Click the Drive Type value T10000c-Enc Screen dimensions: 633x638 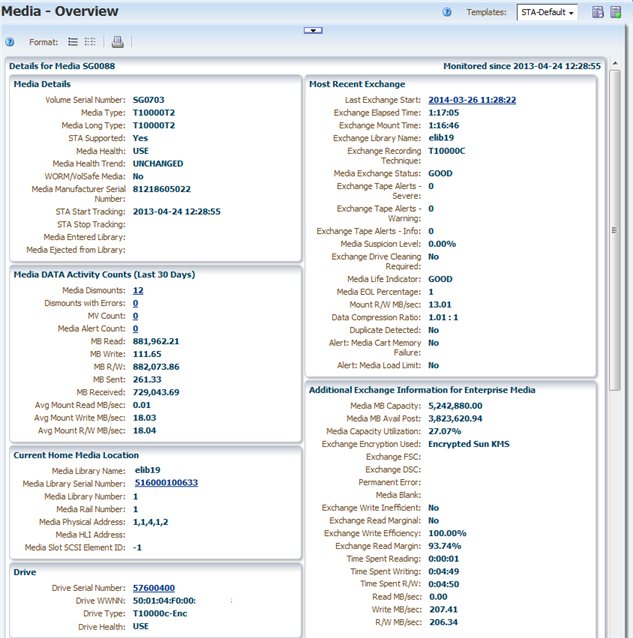[160, 614]
